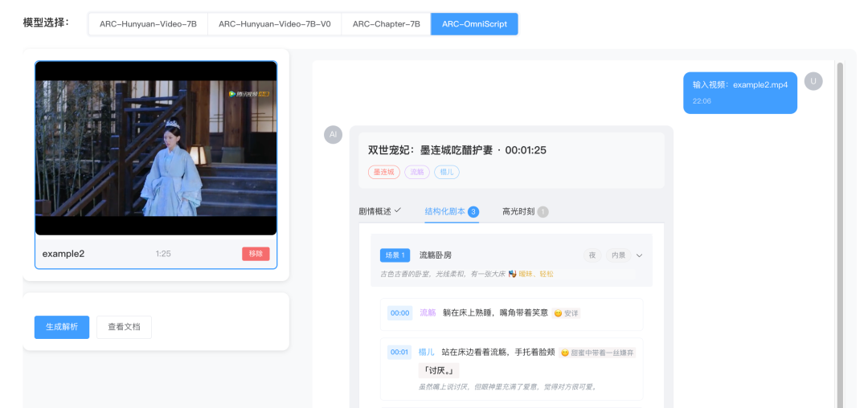This screenshot has width=868, height=408.
Task: Click the 场景 1 badge
Action: pos(395,255)
